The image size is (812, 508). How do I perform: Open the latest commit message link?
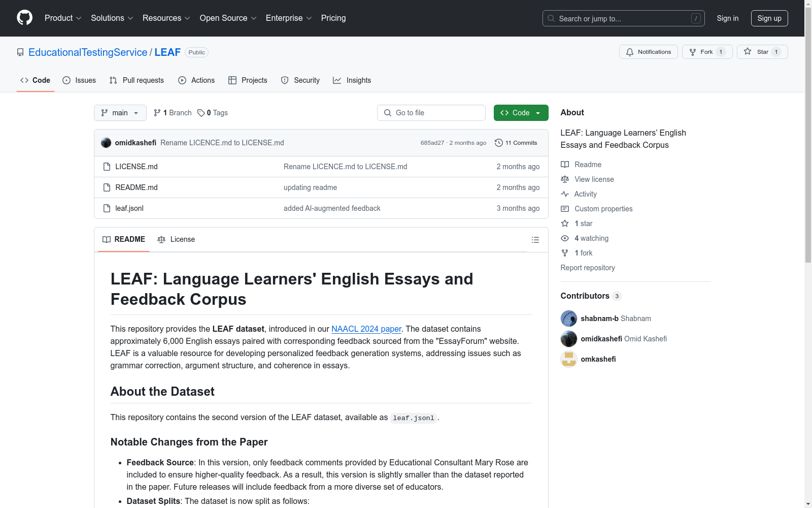(222, 143)
